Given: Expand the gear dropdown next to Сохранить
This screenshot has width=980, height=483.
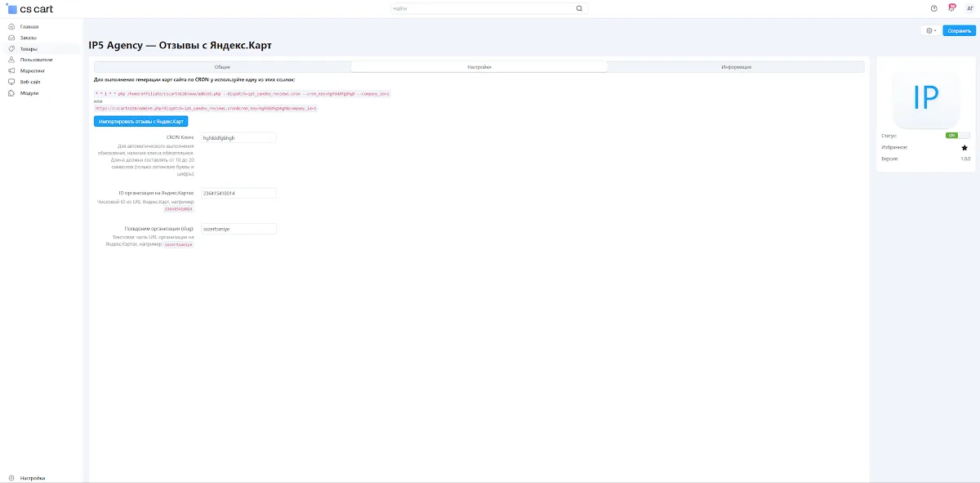Looking at the screenshot, I should pyautogui.click(x=931, y=31).
